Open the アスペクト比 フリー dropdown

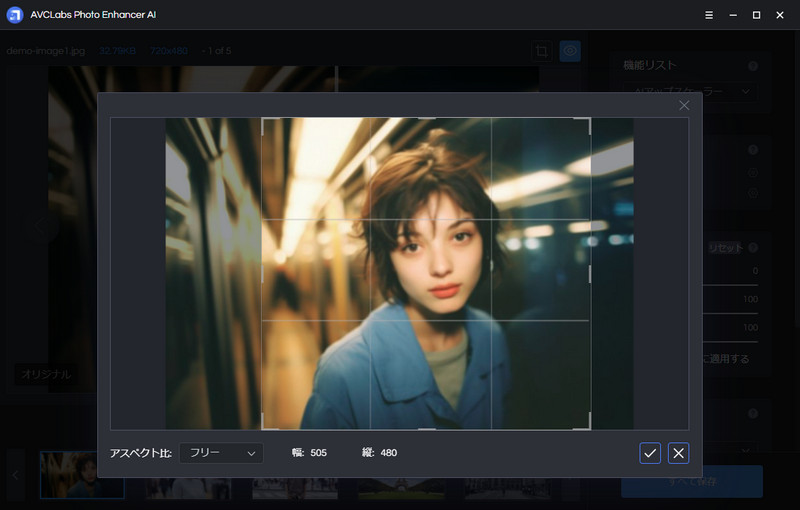(221, 453)
